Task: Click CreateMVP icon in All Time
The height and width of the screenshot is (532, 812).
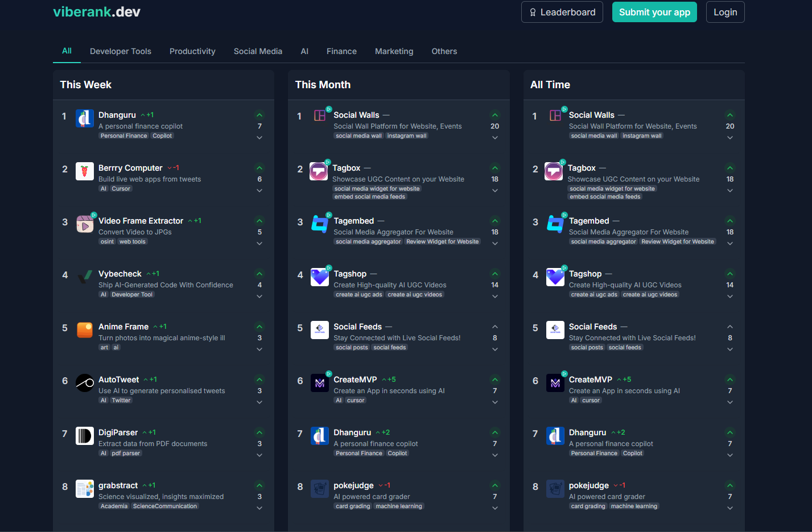Action: (x=555, y=383)
